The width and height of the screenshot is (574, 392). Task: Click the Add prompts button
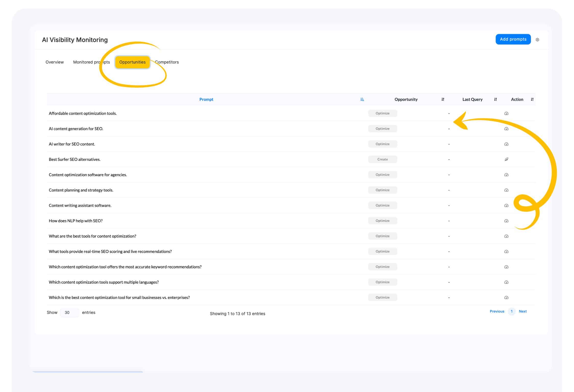coord(513,39)
